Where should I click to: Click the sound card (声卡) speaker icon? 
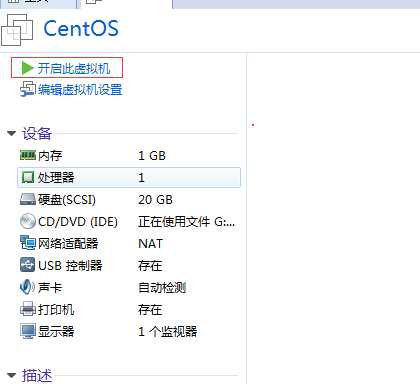point(27,287)
